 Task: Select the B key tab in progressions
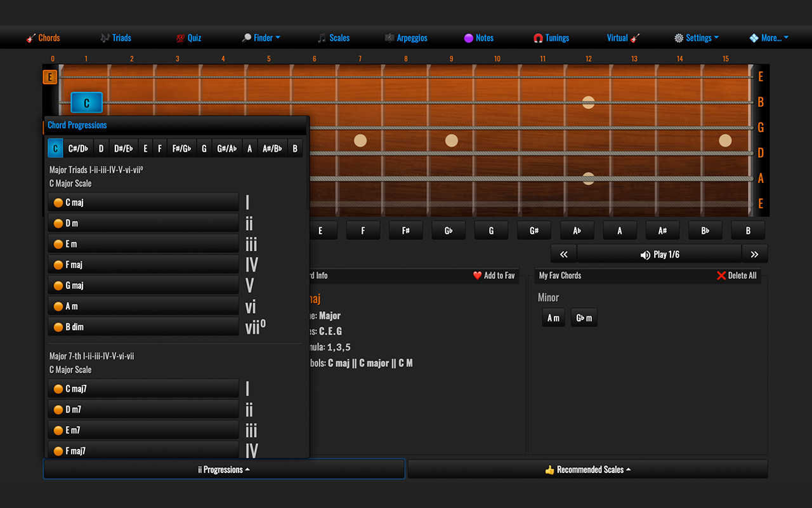click(x=295, y=149)
